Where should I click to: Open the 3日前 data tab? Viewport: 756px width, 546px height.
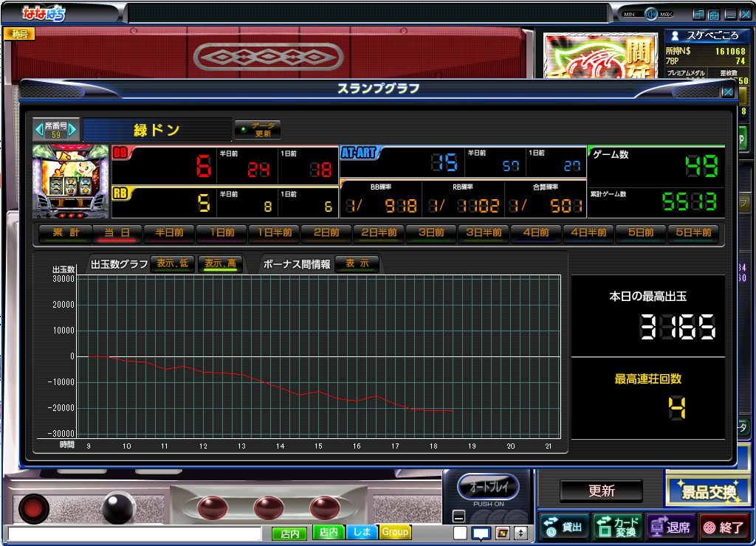431,232
